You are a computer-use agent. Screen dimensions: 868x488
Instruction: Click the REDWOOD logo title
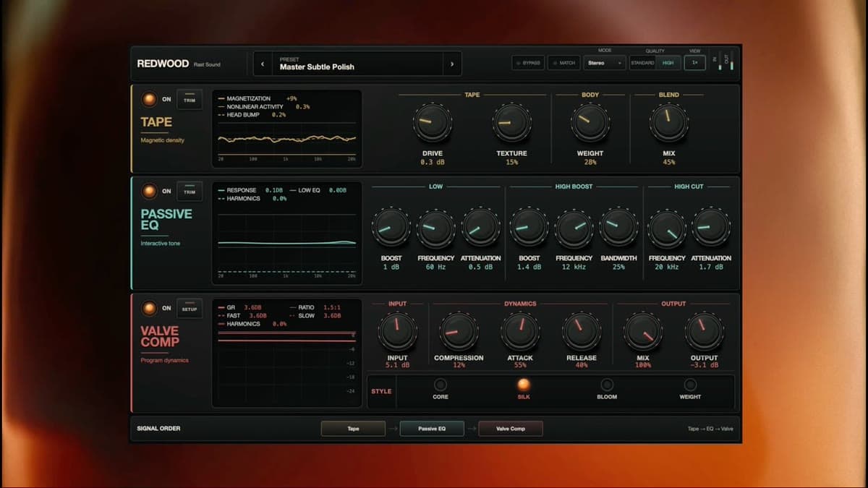tap(163, 64)
